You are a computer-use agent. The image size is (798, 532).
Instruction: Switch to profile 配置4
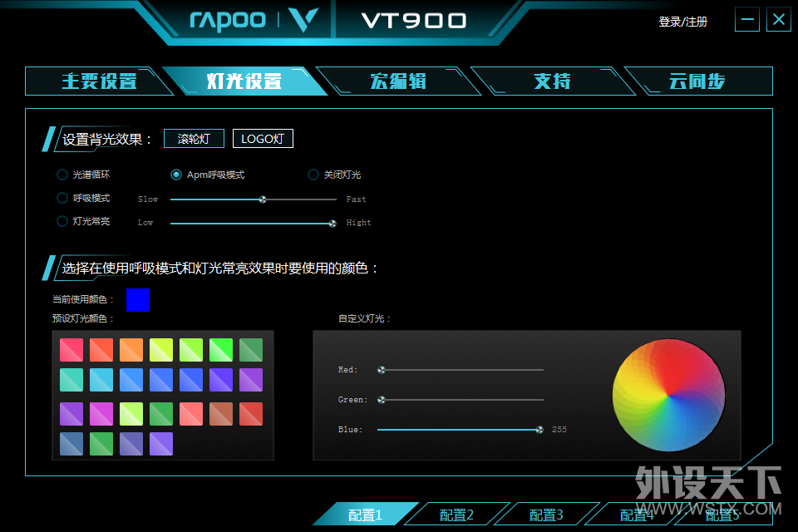click(x=636, y=515)
